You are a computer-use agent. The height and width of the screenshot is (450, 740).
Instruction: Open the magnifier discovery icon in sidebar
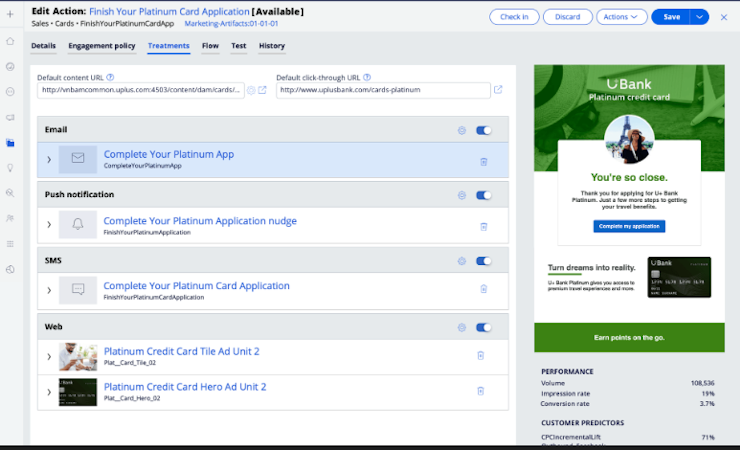tap(10, 193)
